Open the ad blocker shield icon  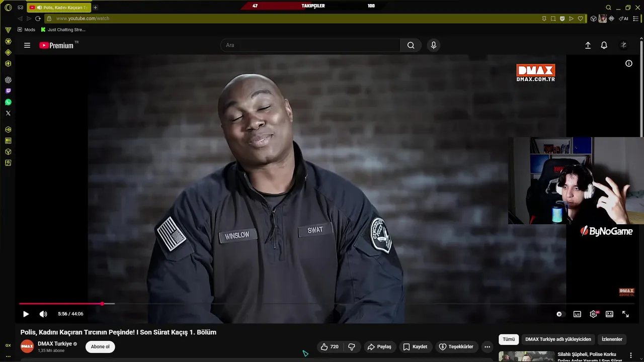point(562,19)
